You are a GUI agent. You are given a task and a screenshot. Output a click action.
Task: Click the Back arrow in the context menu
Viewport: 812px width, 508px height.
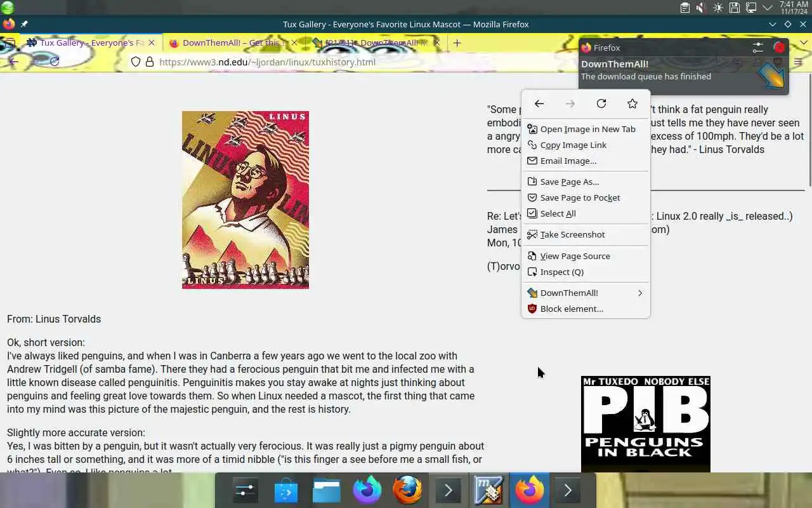[x=539, y=104]
